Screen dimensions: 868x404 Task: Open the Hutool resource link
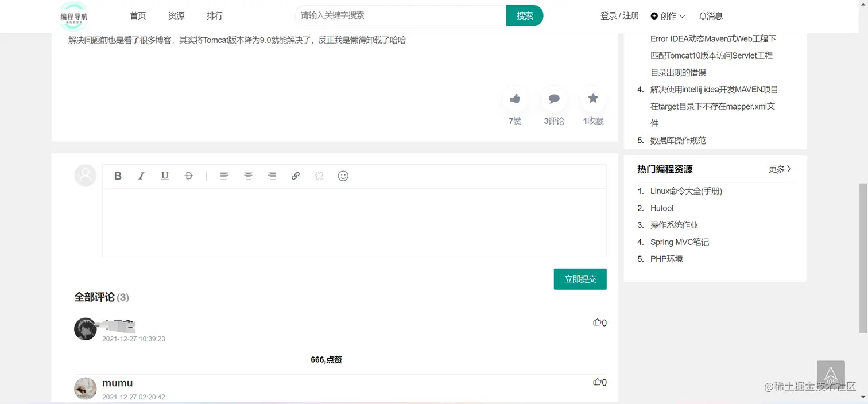click(662, 208)
